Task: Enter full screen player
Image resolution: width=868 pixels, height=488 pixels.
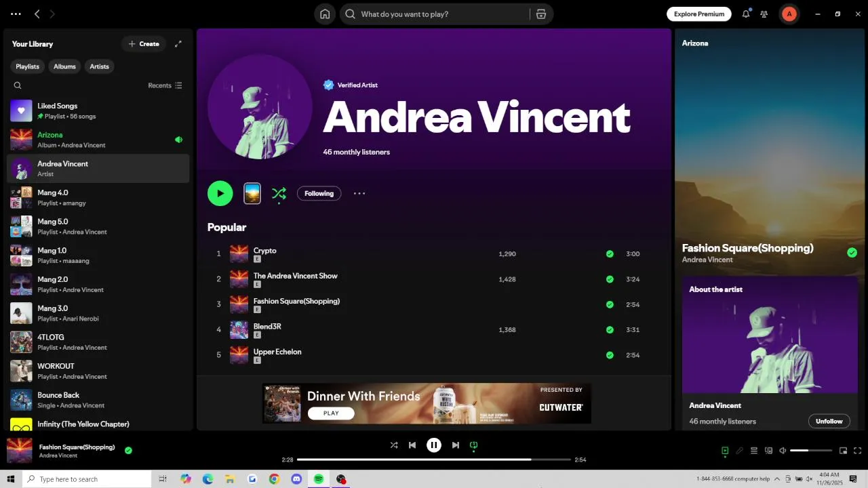Action: pos(857,451)
